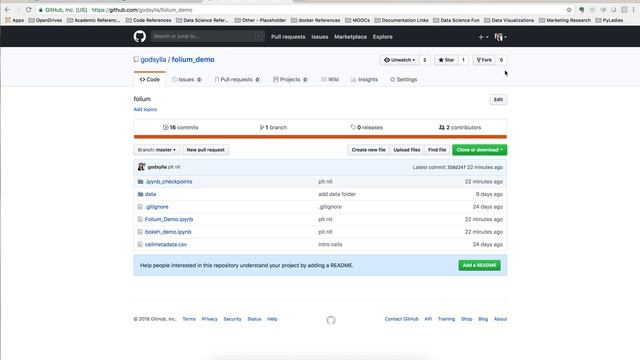View the 0 releases link
This screenshot has height=360, width=640.
367,127
